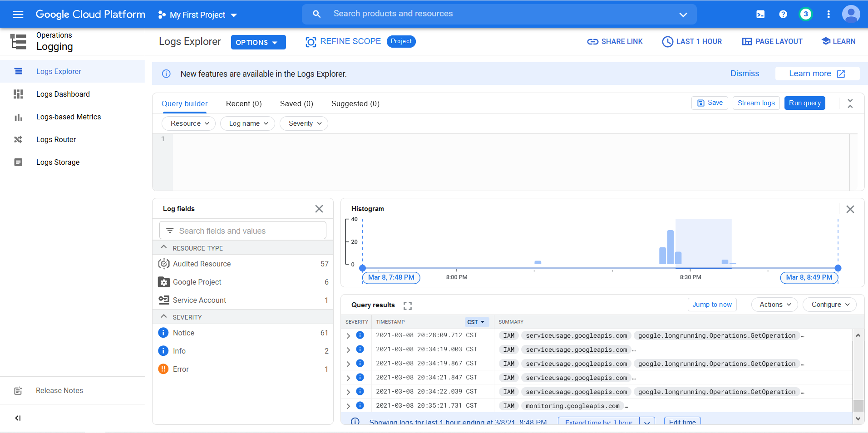Save the current query
This screenshot has width=868, height=433.
point(710,103)
